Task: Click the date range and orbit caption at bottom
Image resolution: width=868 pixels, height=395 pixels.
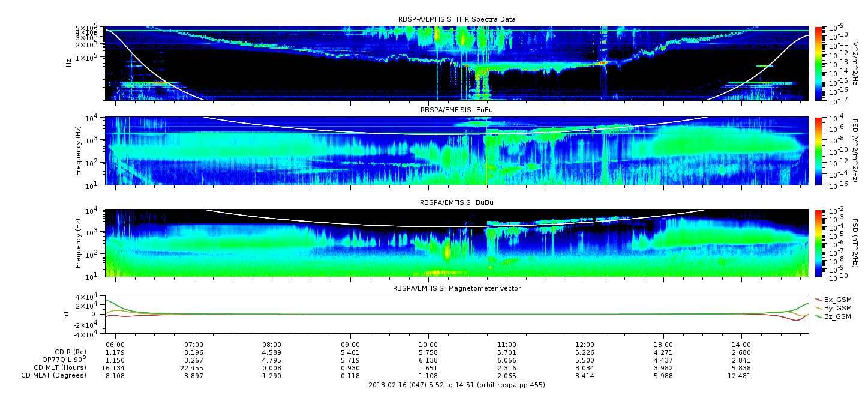Action: tap(456, 385)
